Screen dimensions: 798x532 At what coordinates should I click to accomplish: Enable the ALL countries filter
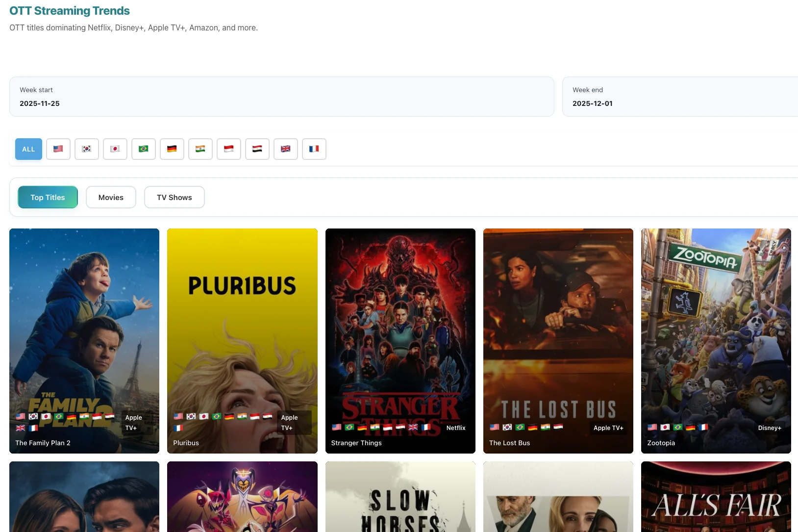28,149
